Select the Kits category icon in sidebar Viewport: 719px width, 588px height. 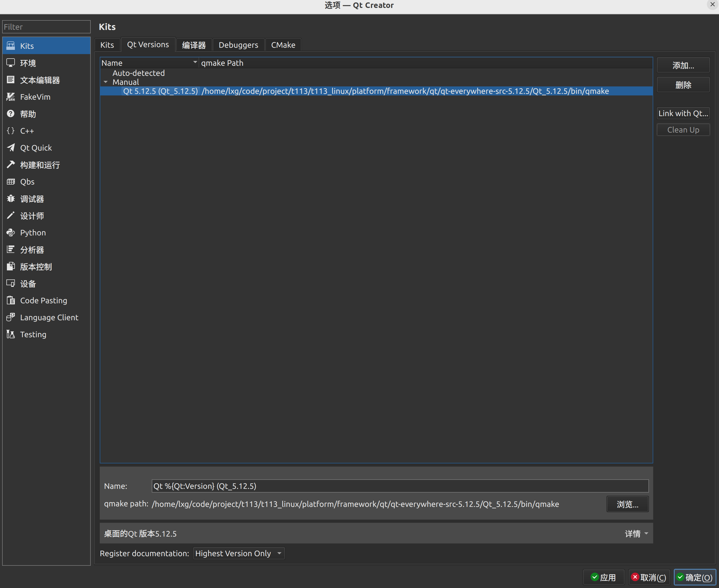[11, 46]
